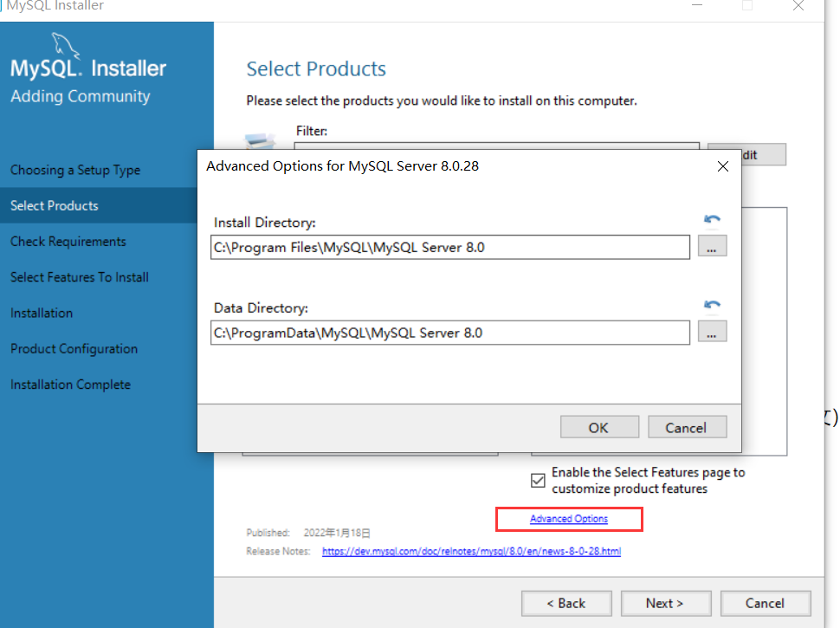Browse for Data Directory with ellipsis button

pyautogui.click(x=712, y=332)
